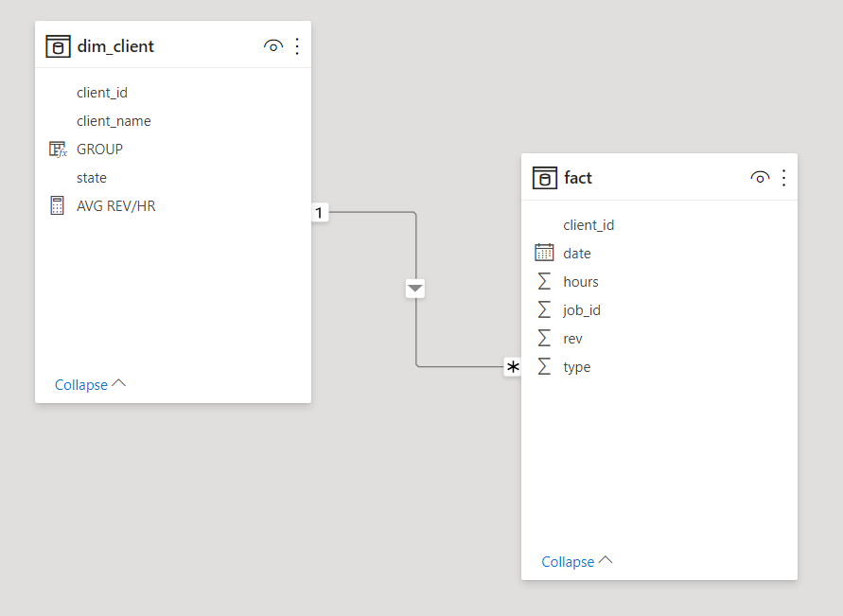Toggle visibility of dim_client table

[x=273, y=46]
